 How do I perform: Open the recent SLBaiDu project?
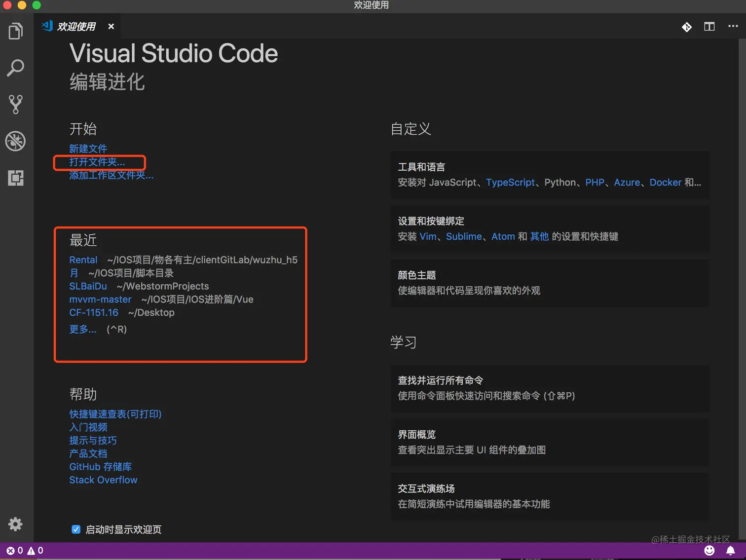88,286
